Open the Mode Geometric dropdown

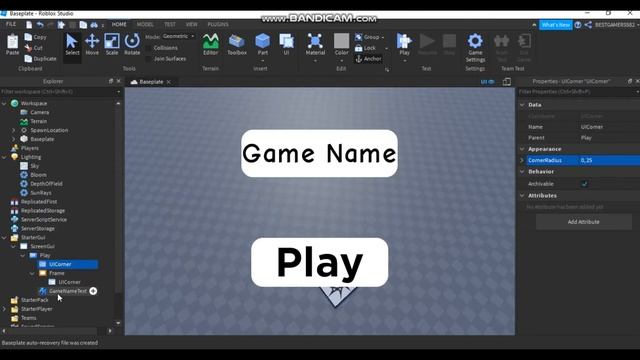pos(178,36)
